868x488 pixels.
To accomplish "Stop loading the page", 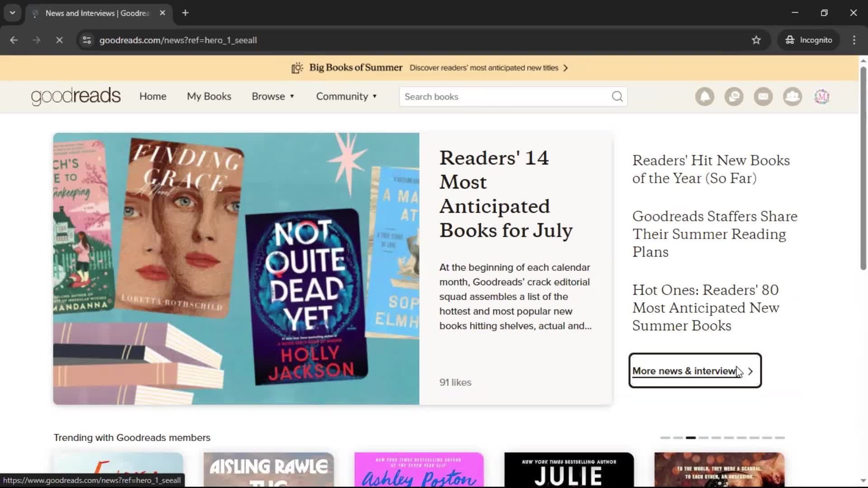I will click(x=59, y=40).
